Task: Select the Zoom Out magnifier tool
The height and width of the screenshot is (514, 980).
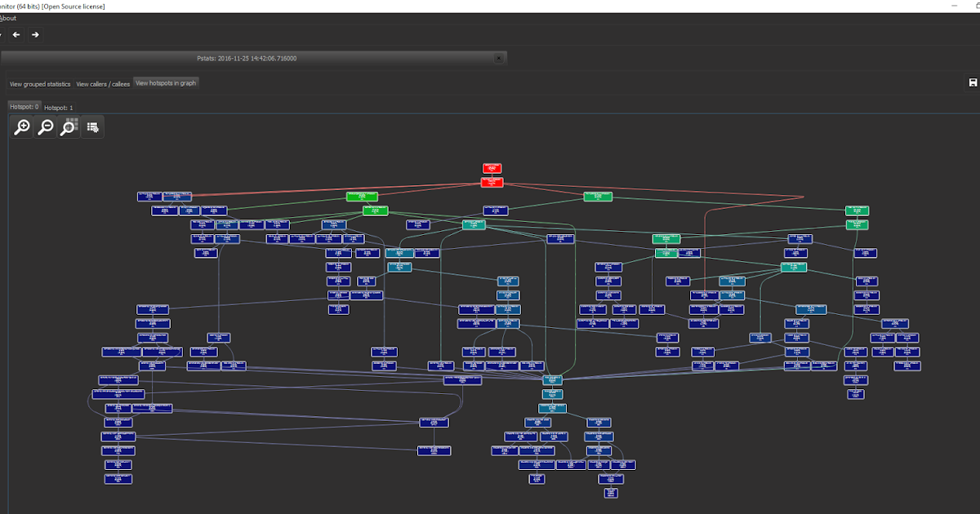Action: click(x=45, y=126)
